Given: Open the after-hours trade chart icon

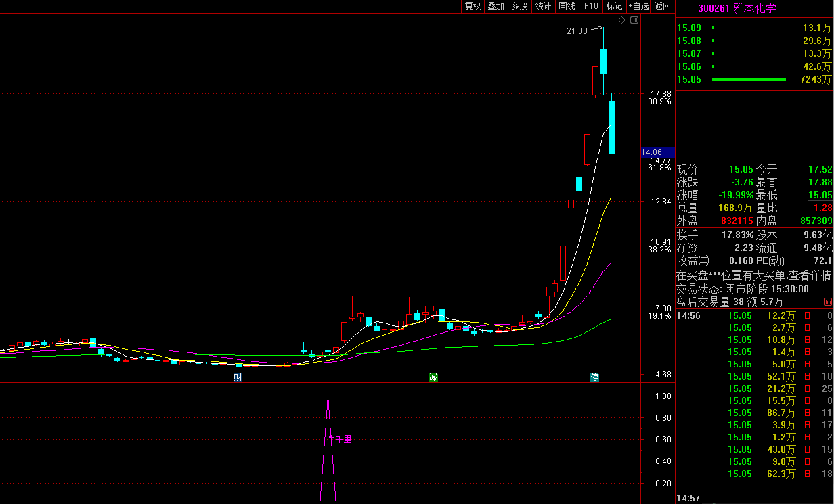Looking at the screenshot, I should coord(829,302).
